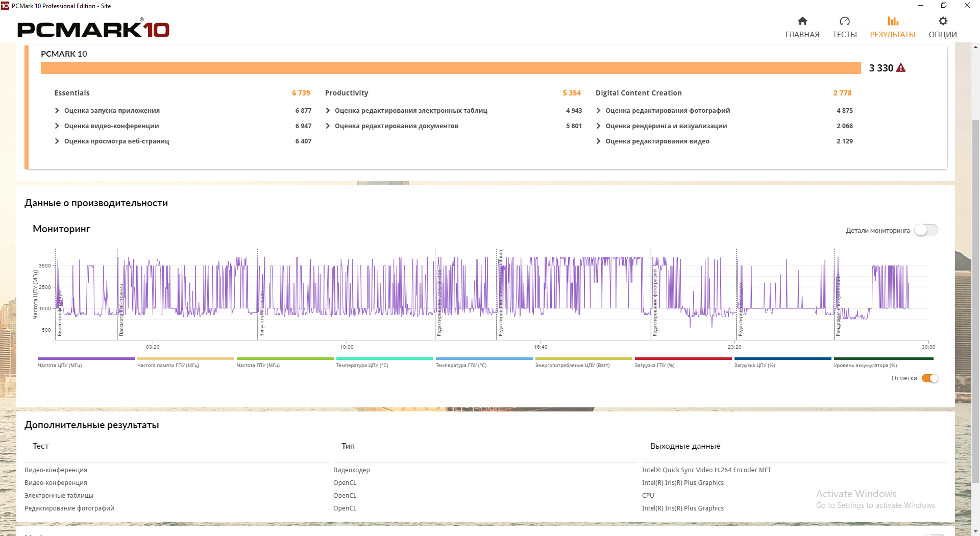Expand Оценка редактирования видео row
Image resolution: width=980 pixels, height=536 pixels.
598,141
